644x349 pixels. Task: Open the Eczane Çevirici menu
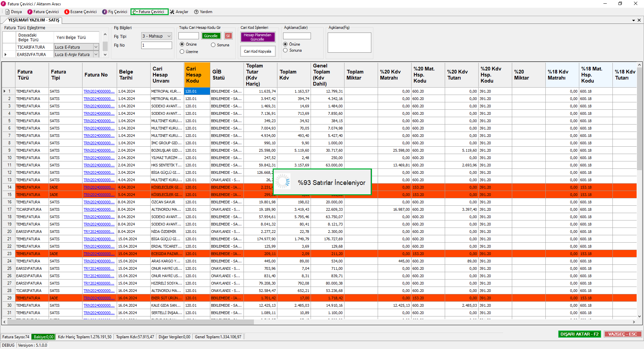pyautogui.click(x=80, y=12)
